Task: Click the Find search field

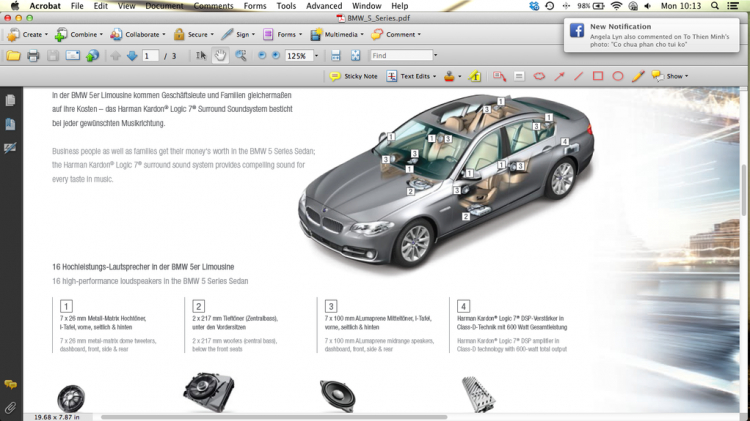Action: (x=401, y=55)
